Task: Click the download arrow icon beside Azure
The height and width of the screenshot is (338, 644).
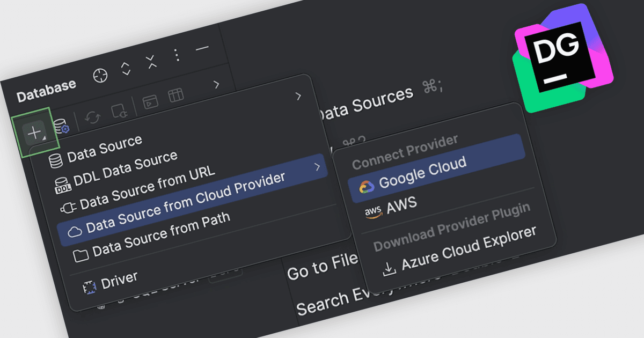Action: (x=390, y=268)
